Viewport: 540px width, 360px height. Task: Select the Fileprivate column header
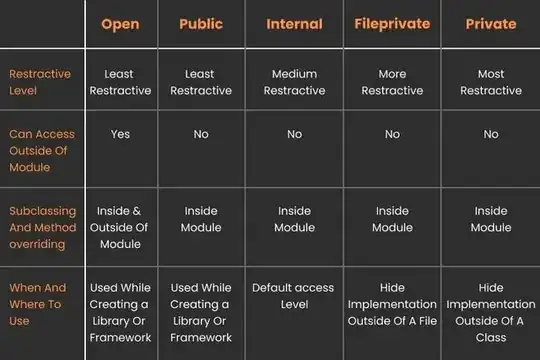point(392,24)
